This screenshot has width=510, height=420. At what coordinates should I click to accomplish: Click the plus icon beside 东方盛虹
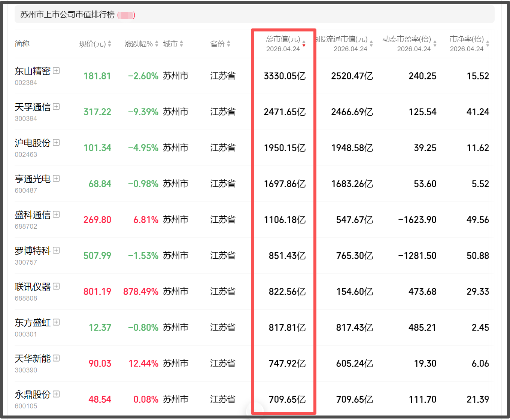(x=56, y=322)
